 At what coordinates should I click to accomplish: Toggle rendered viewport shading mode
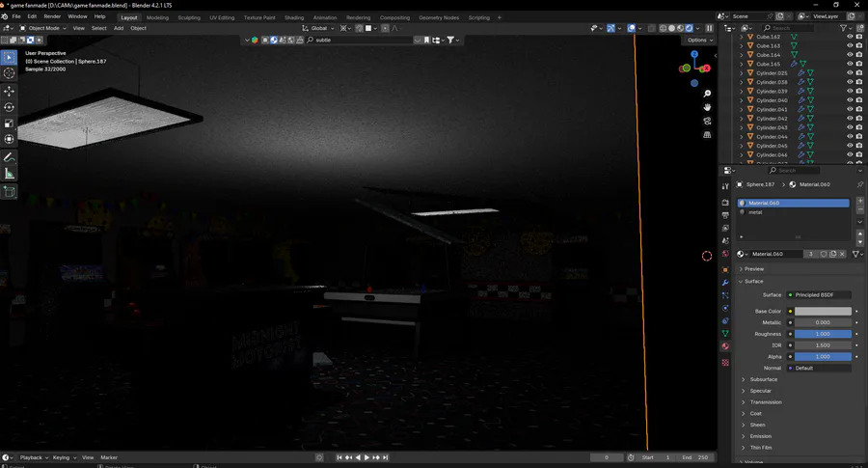[x=690, y=28]
